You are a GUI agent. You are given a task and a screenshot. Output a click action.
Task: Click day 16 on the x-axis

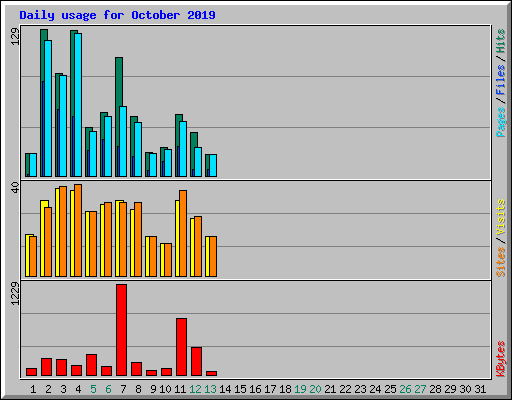255,389
